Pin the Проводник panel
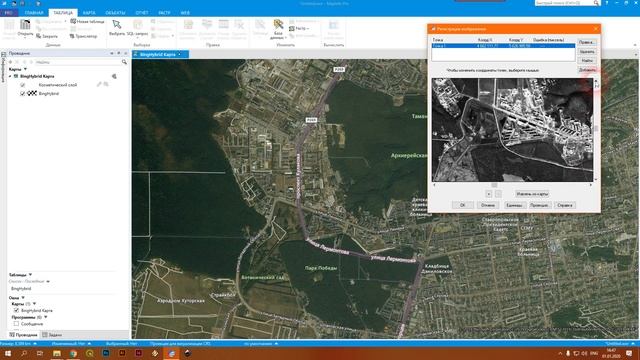 tap(119, 53)
